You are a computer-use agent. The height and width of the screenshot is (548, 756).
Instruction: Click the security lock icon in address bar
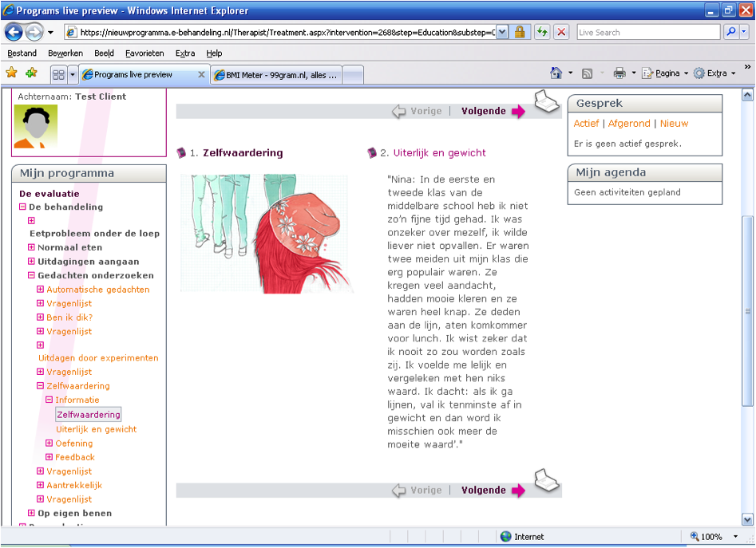coord(520,32)
